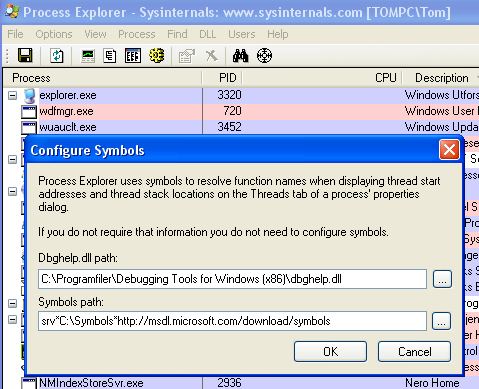Open the Help menu

pyautogui.click(x=278, y=34)
